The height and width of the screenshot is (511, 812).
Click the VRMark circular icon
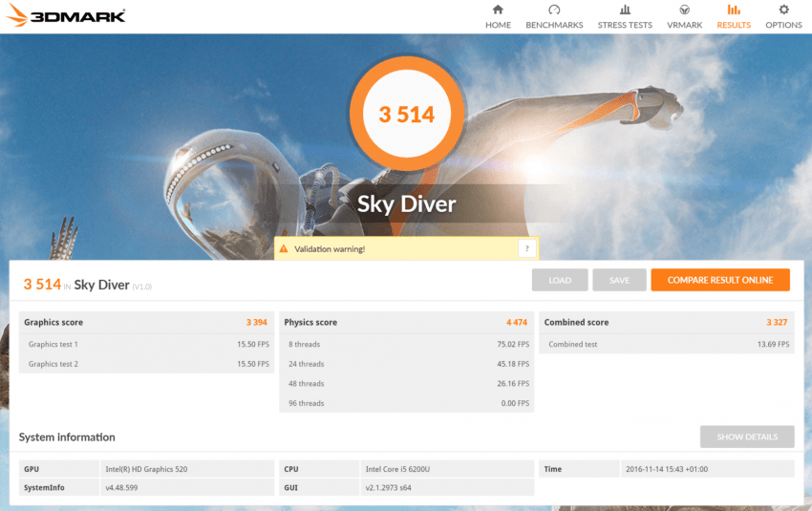(x=685, y=10)
